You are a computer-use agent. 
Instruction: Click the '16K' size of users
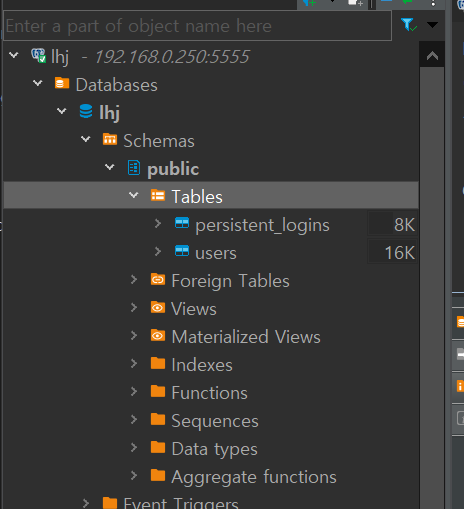click(400, 253)
